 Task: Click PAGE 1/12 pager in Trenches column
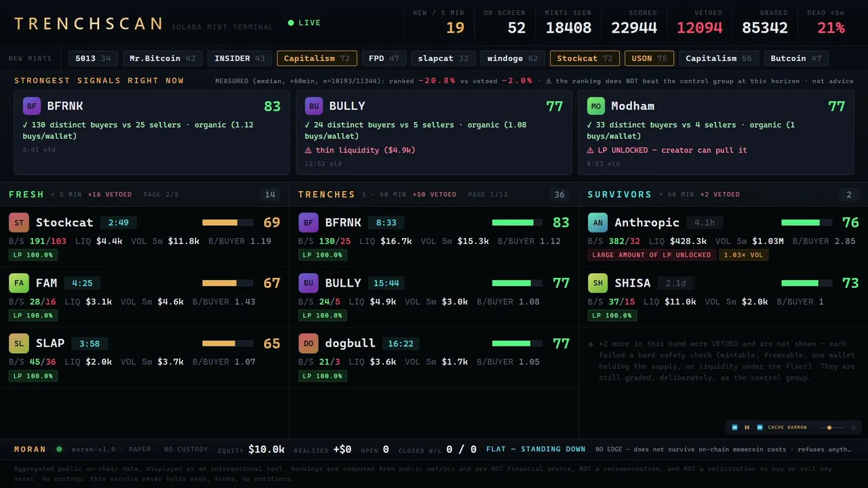[488, 195]
